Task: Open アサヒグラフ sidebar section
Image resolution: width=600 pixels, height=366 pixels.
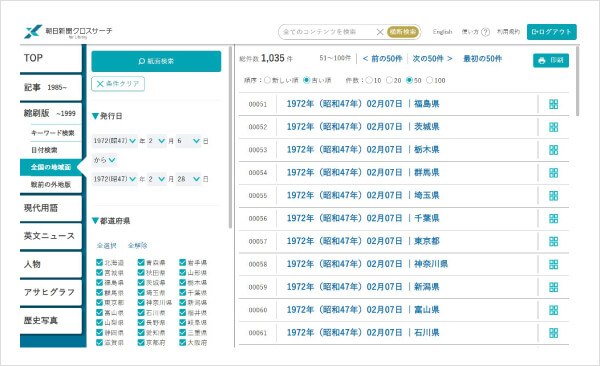Action: [x=51, y=292]
